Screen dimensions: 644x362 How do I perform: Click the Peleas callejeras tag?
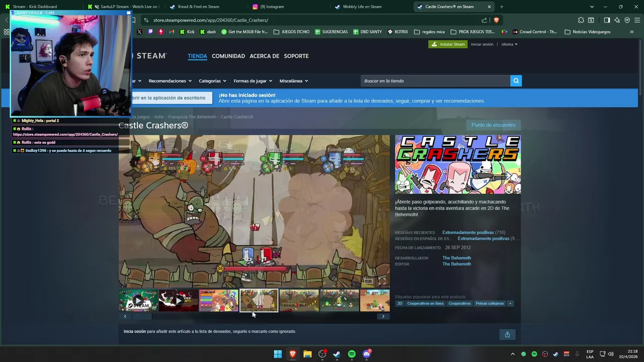[490, 304]
